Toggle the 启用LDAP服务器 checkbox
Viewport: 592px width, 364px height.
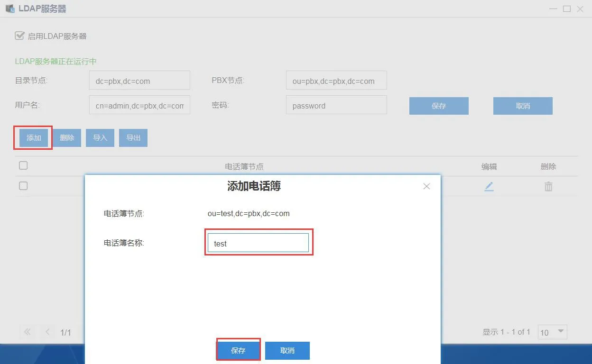click(x=19, y=36)
